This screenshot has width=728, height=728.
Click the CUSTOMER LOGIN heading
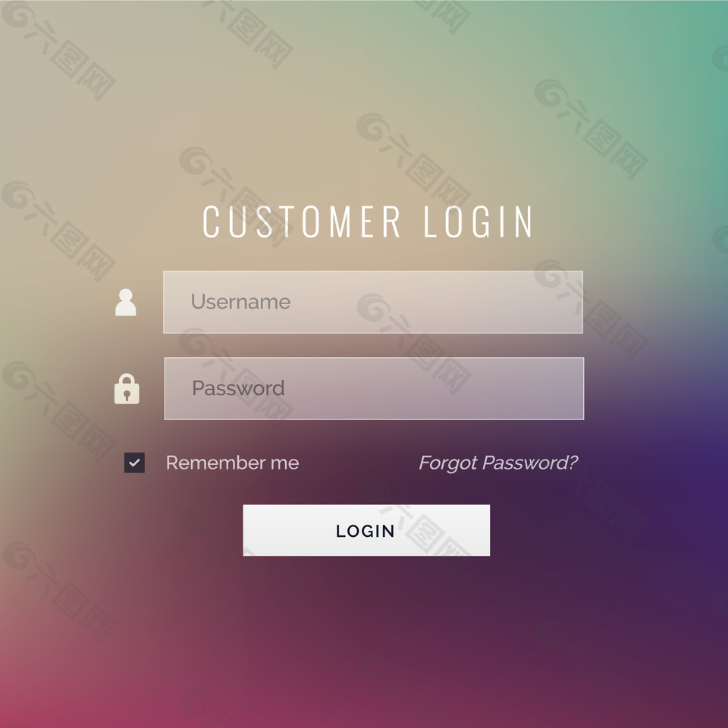click(368, 222)
